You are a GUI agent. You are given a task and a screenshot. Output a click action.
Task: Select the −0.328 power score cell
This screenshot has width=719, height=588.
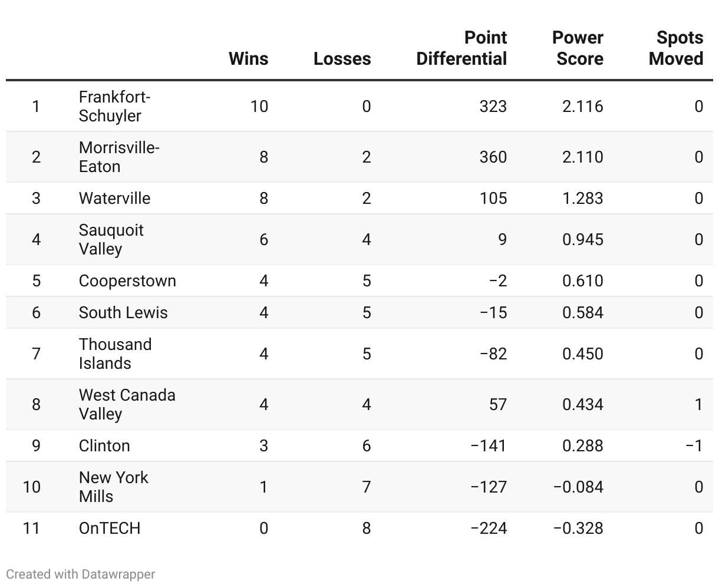coord(578,528)
